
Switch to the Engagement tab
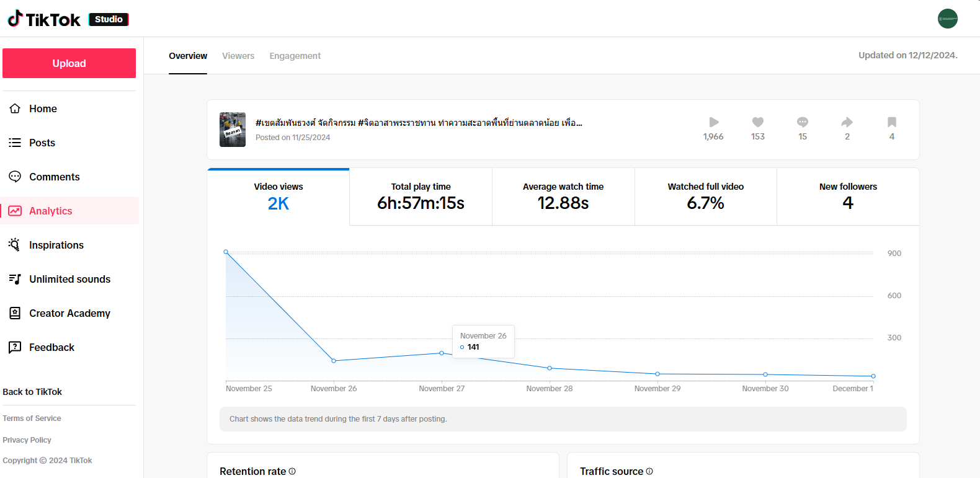tap(295, 56)
